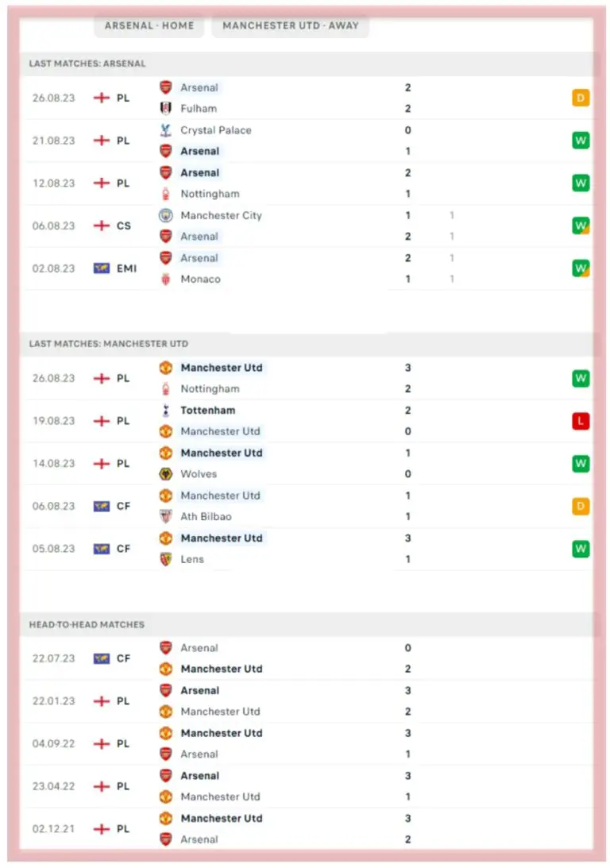Switch to the Arsenal - Home tab
The height and width of the screenshot is (868, 610).
(x=149, y=25)
